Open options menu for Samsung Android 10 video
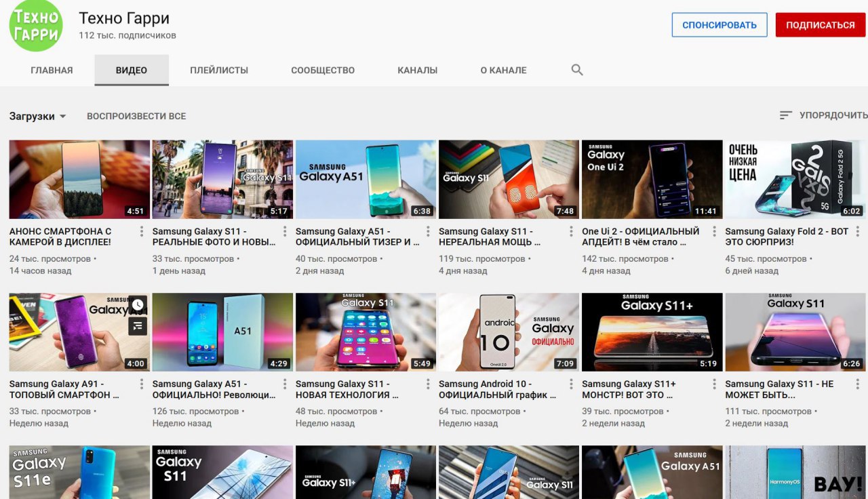868x499 pixels. pos(571,384)
